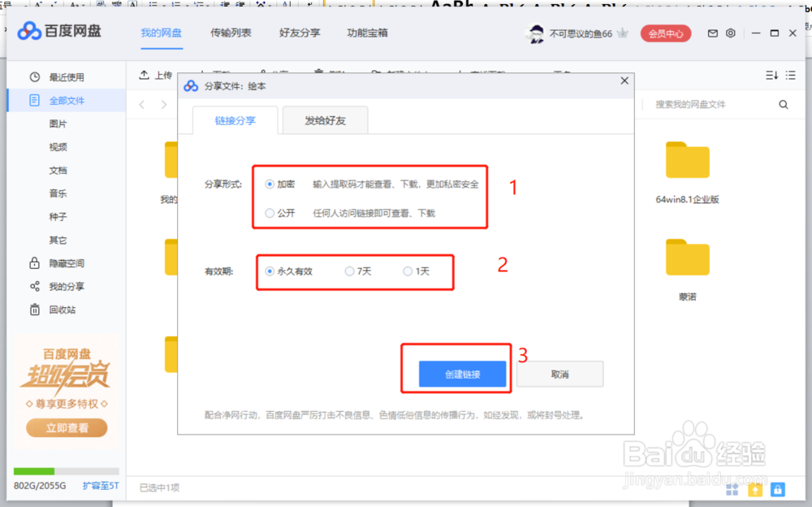Click the clock icon for 最近使用

[x=35, y=77]
